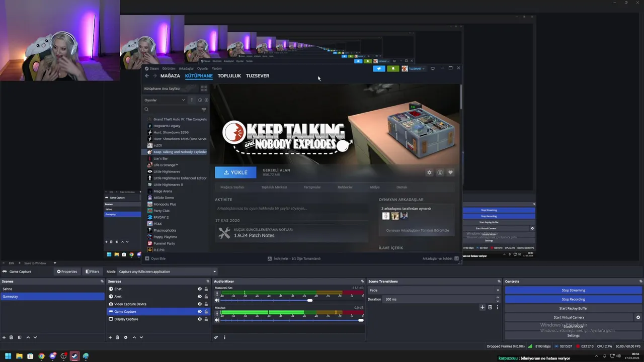Undock the Audio Mixer panel
The height and width of the screenshot is (362, 644).
pos(362,282)
